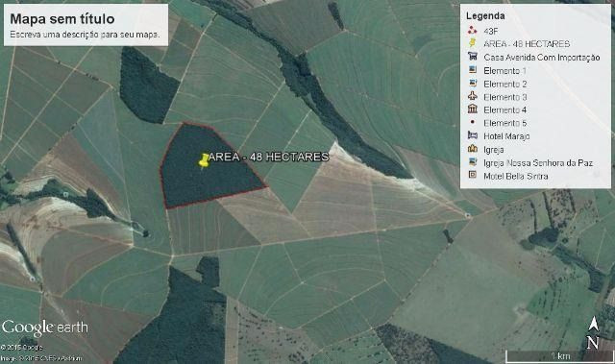Click the Elemento 1 legend icon
Screen dimensions: 615x364
click(x=473, y=70)
